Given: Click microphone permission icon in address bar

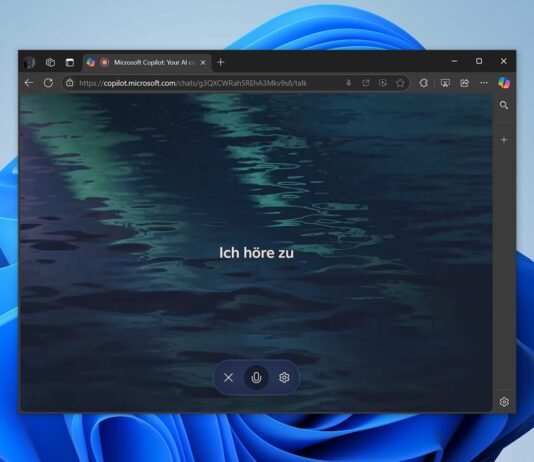Looking at the screenshot, I should tap(348, 83).
